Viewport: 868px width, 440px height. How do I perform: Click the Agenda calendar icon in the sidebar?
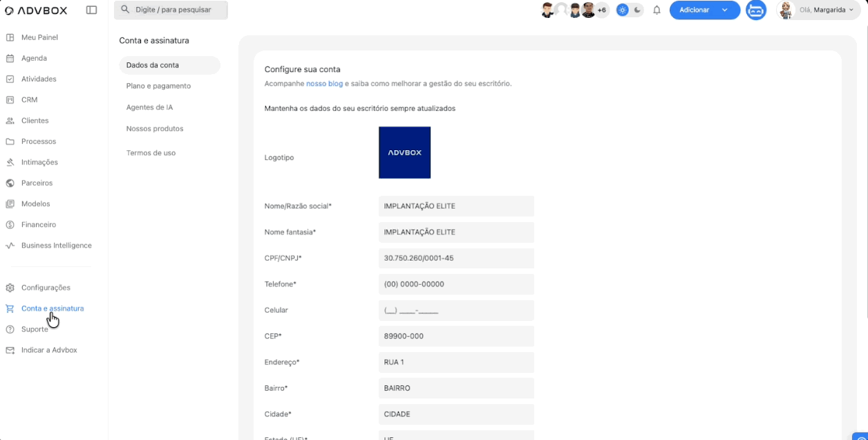[x=10, y=58]
